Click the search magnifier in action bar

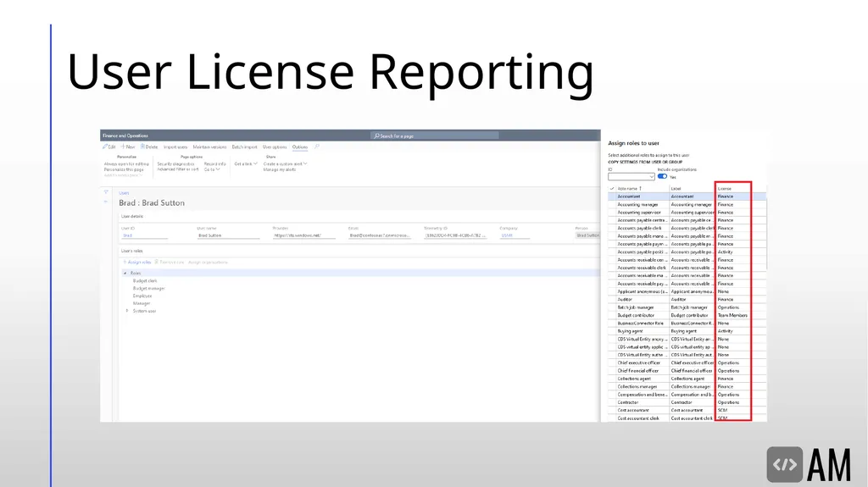pos(317,147)
